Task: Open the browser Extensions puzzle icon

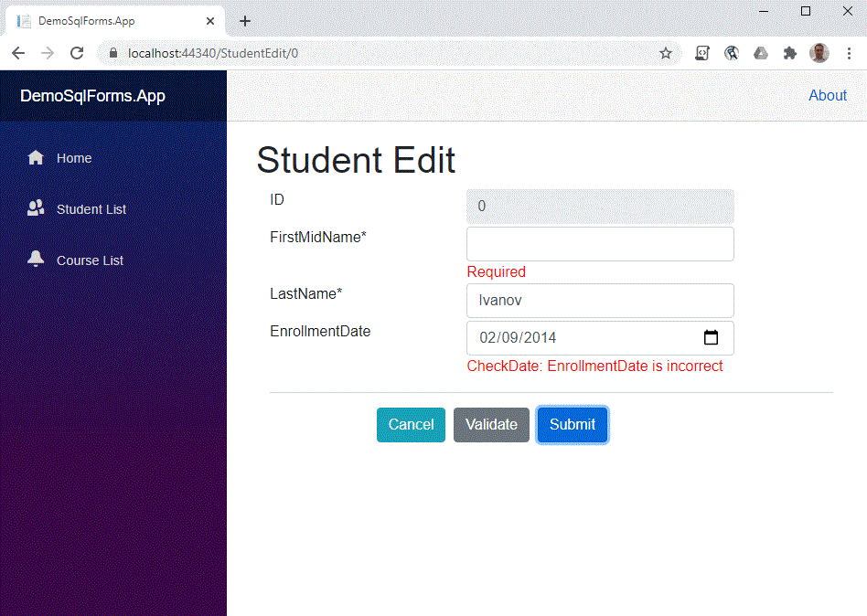Action: [x=790, y=53]
